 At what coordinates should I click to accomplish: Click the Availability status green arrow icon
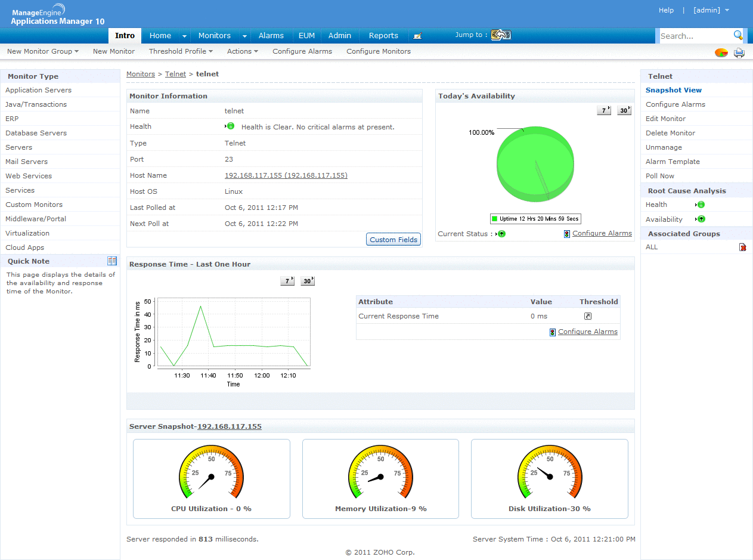click(701, 219)
